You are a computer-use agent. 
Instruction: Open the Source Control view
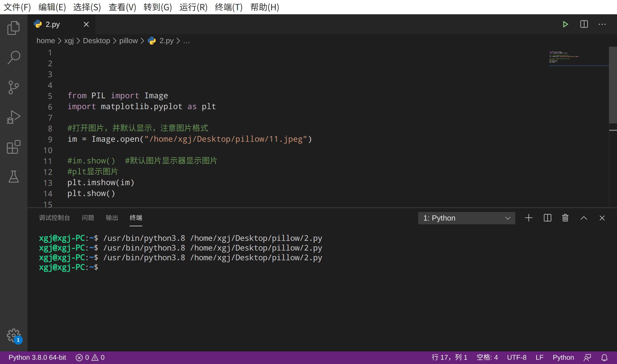pyautogui.click(x=13, y=87)
